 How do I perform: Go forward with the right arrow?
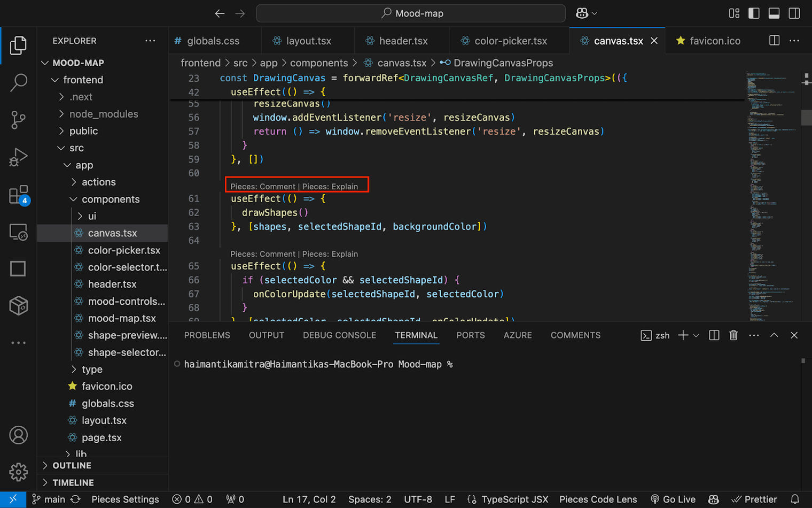click(240, 13)
